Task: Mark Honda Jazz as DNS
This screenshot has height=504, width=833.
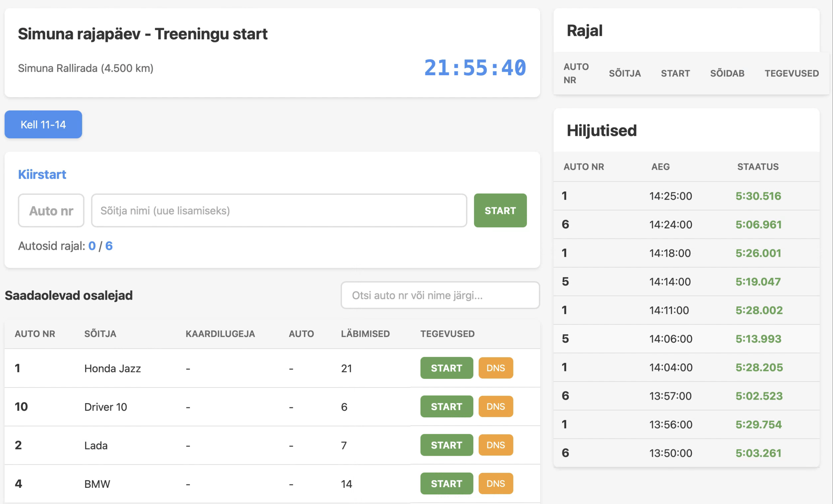Action: click(495, 368)
